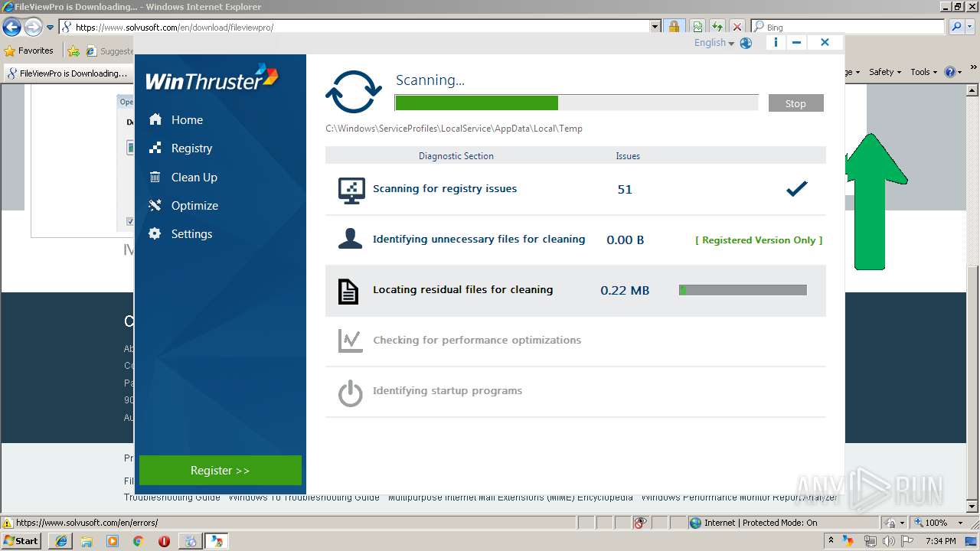Click the volume speaker tray icon
The width and height of the screenshot is (980, 551).
pos(889,541)
